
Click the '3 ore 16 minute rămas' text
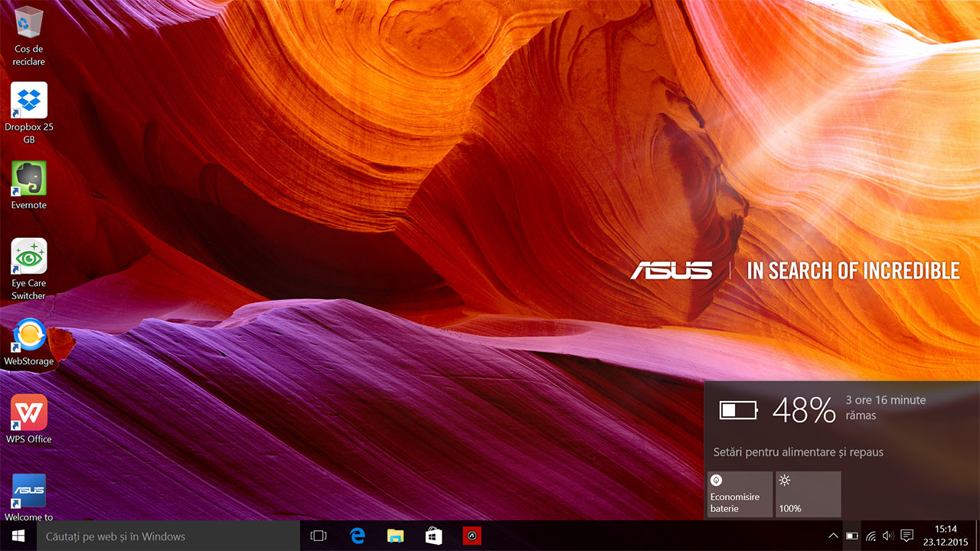point(886,408)
